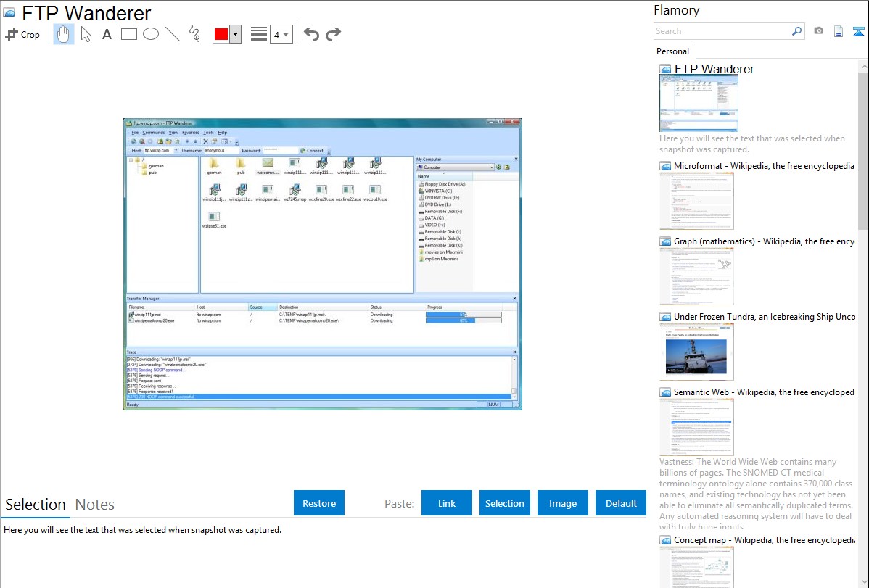
Task: Activate the Crop tool
Action: point(22,34)
